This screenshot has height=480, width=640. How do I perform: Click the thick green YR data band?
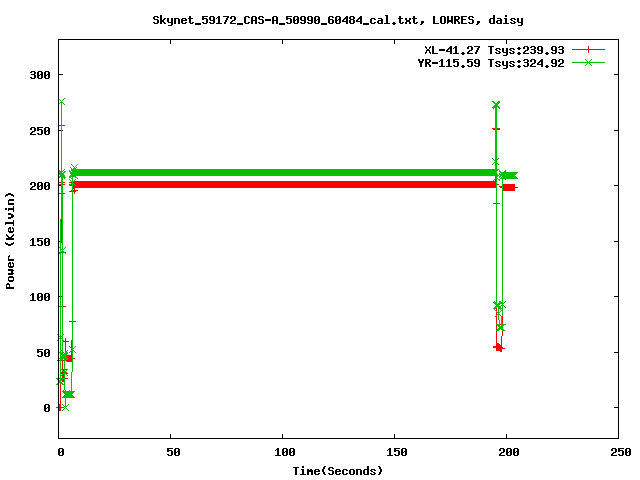tap(284, 173)
